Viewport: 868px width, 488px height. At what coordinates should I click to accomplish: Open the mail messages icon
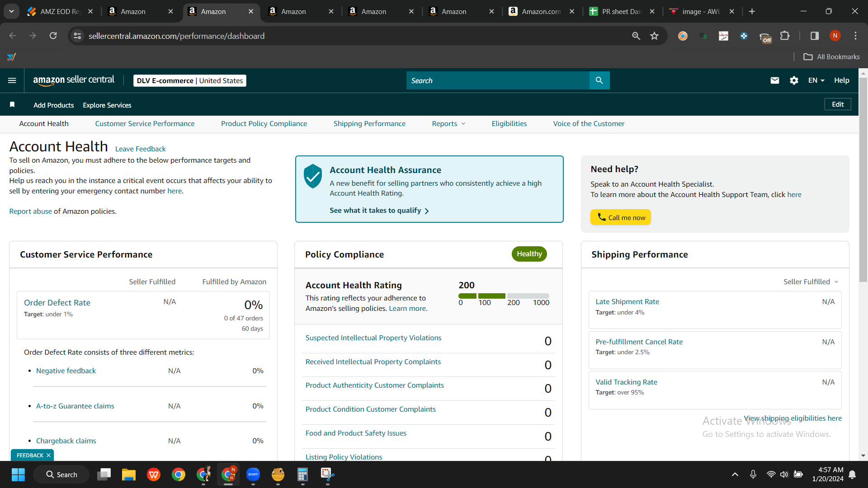[775, 80]
